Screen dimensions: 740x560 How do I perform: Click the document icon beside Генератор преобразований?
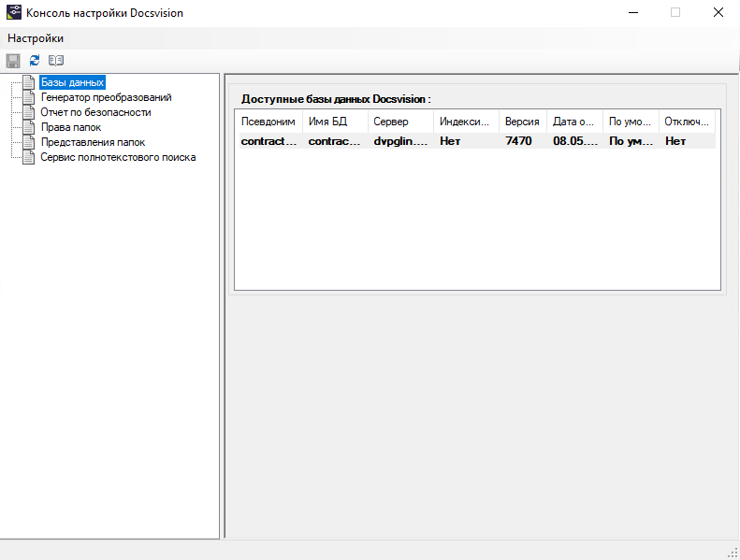click(x=29, y=97)
